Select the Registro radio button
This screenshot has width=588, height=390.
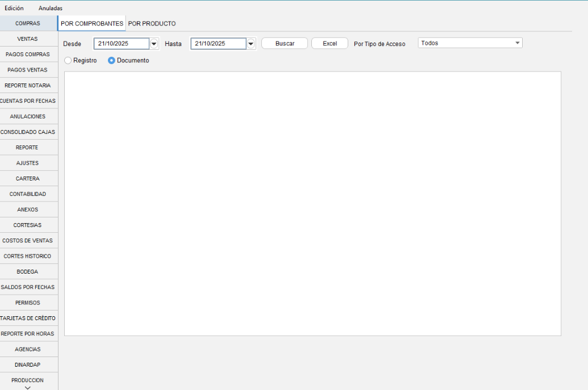(68, 60)
